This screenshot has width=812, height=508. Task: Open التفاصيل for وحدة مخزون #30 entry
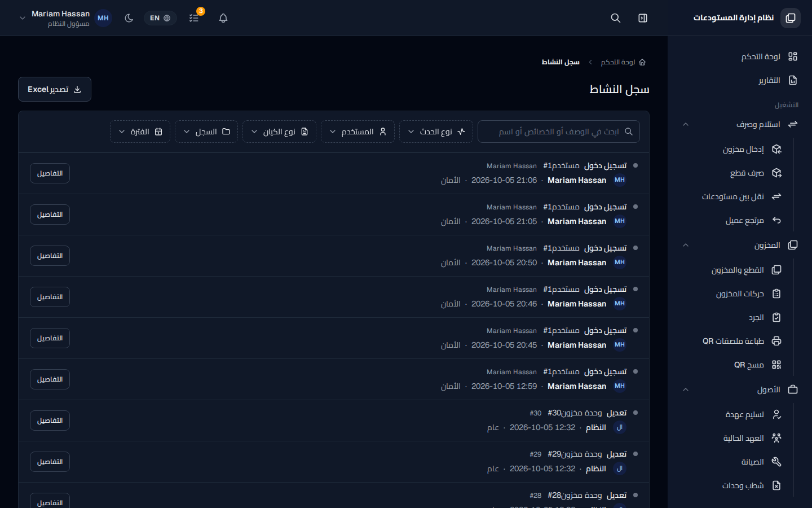pyautogui.click(x=50, y=421)
